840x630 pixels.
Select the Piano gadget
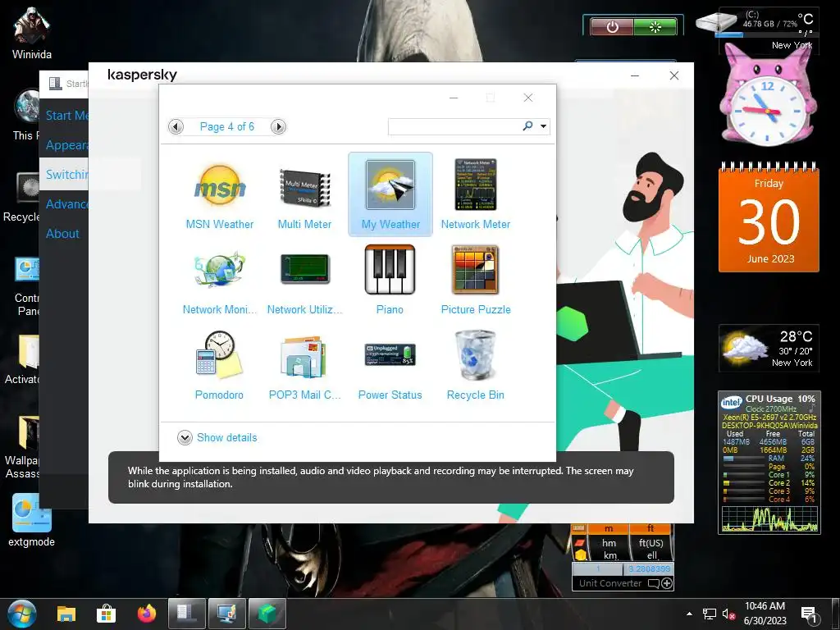390,281
